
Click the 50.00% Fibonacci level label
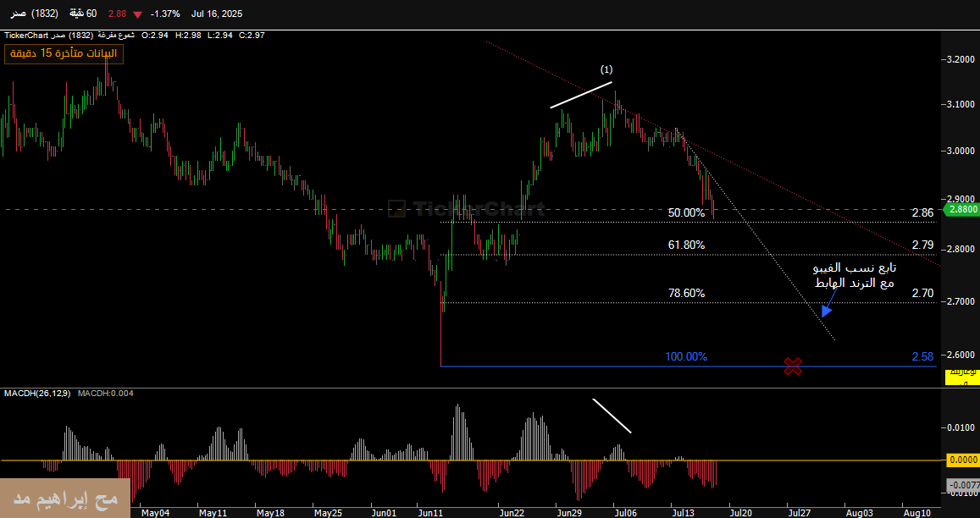[686, 213]
